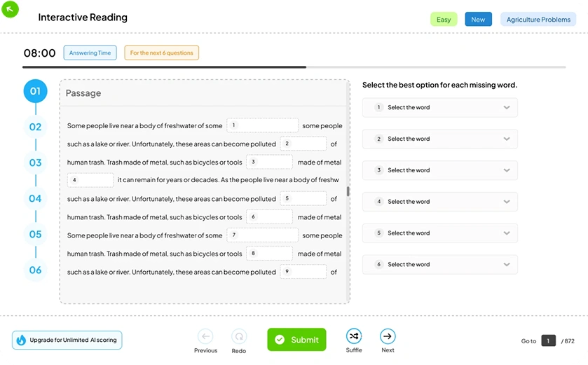Click the Redo circular arrow icon
The height and width of the screenshot is (365, 588).
click(239, 336)
